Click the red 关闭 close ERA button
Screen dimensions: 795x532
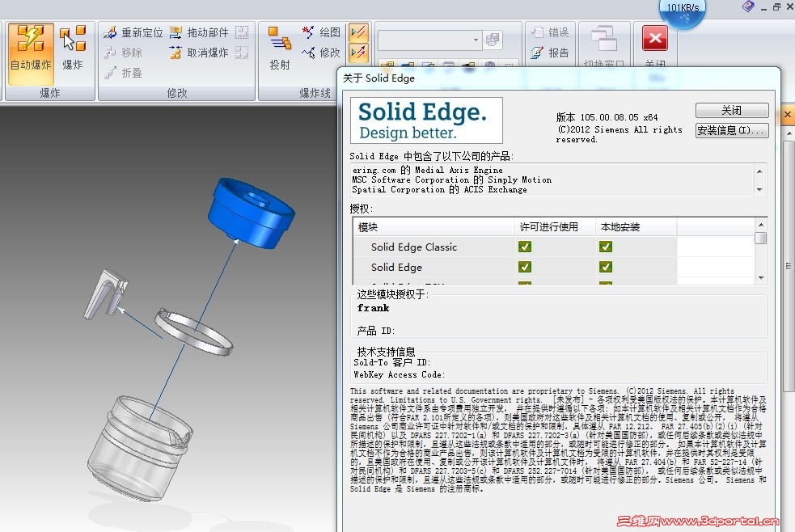click(x=655, y=45)
